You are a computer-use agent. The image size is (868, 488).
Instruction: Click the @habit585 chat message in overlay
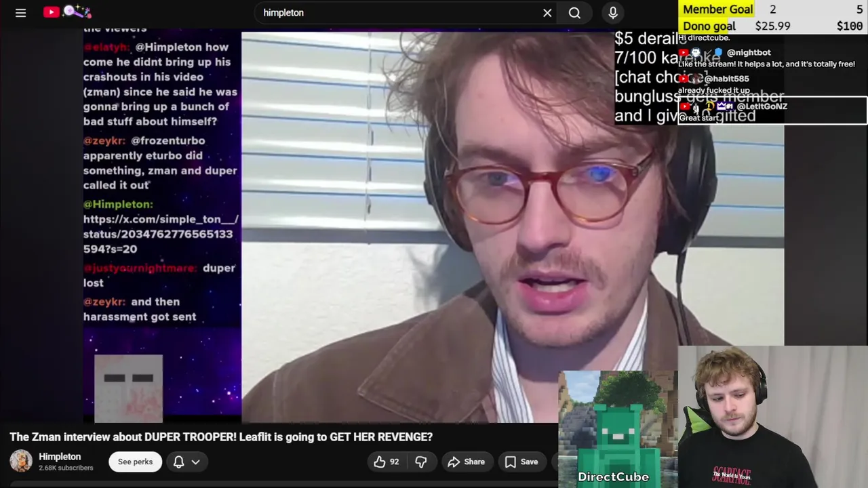(x=715, y=85)
